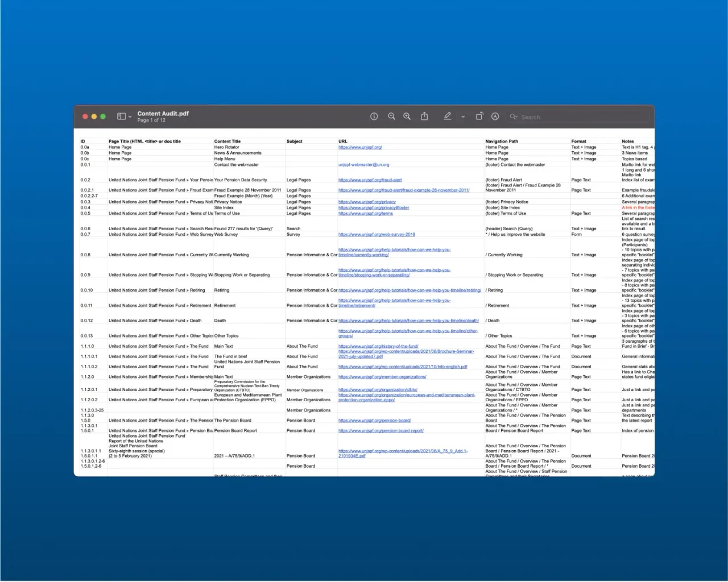Click the magnifier icon in the search field
The width and height of the screenshot is (728, 582).
514,117
